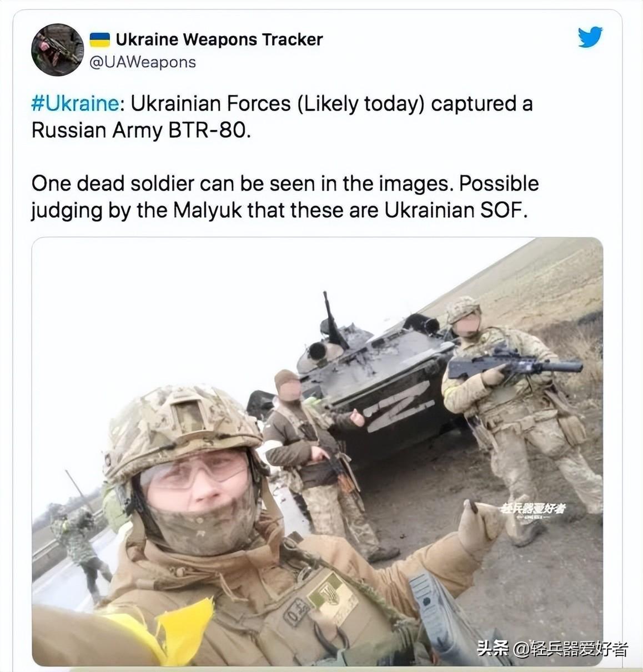Screen dimensions: 643x672
Task: Click the 轻兵器爱好者 watermark inside the photo
Action: pyautogui.click(x=532, y=508)
